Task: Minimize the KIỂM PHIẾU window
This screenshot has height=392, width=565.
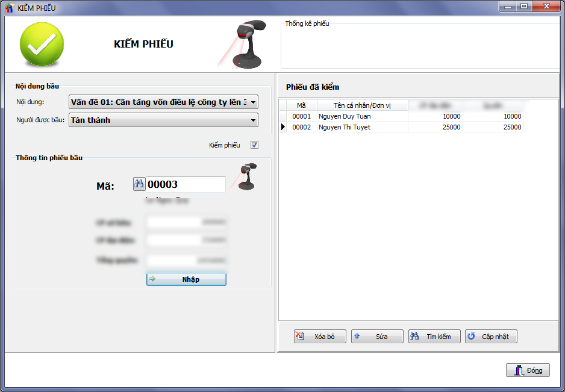Action: tap(509, 7)
